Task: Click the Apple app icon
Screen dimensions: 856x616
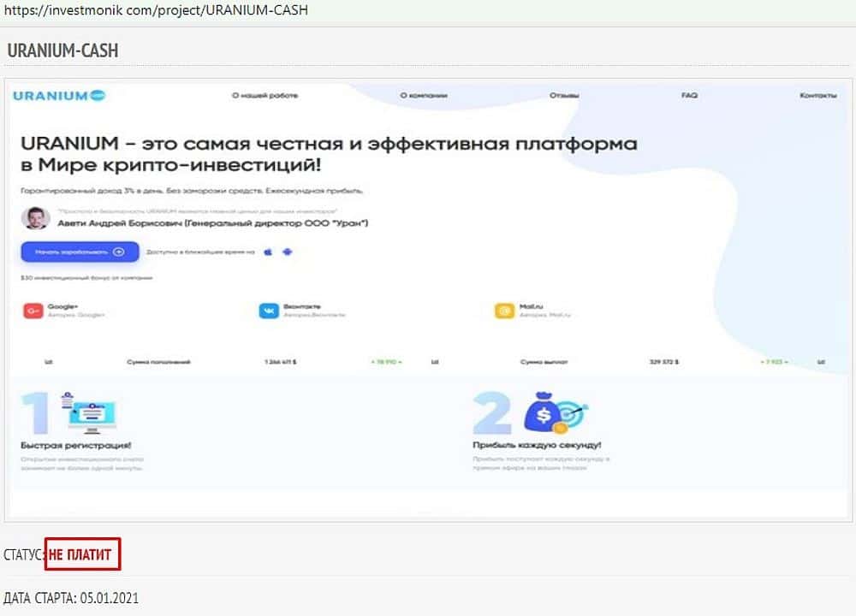Action: coord(268,252)
